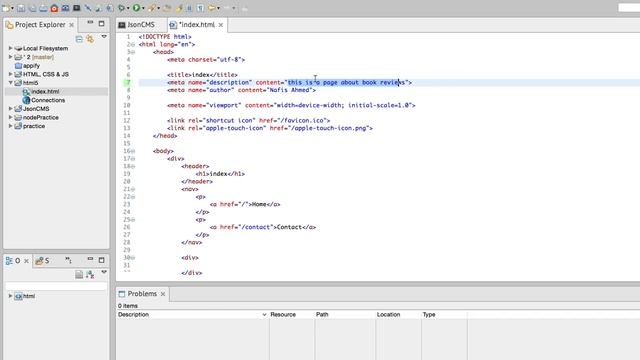Click the Outline sort alphabetically icon

pos(90,275)
